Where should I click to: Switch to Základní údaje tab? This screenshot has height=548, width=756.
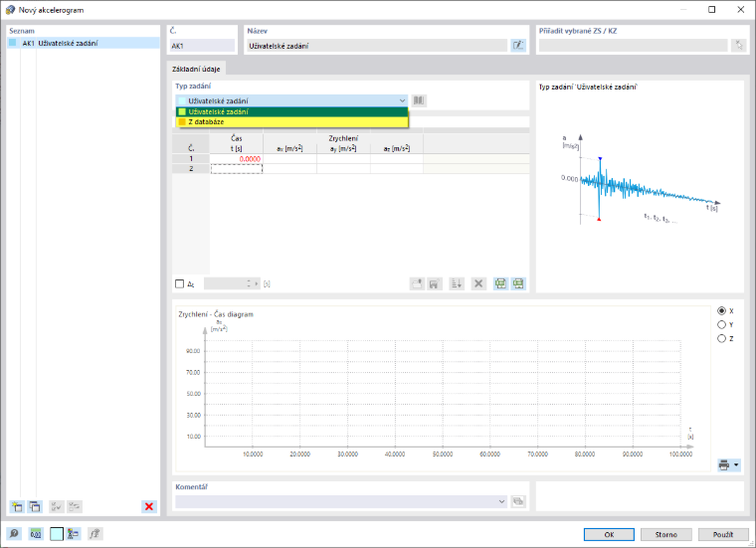pyautogui.click(x=196, y=69)
